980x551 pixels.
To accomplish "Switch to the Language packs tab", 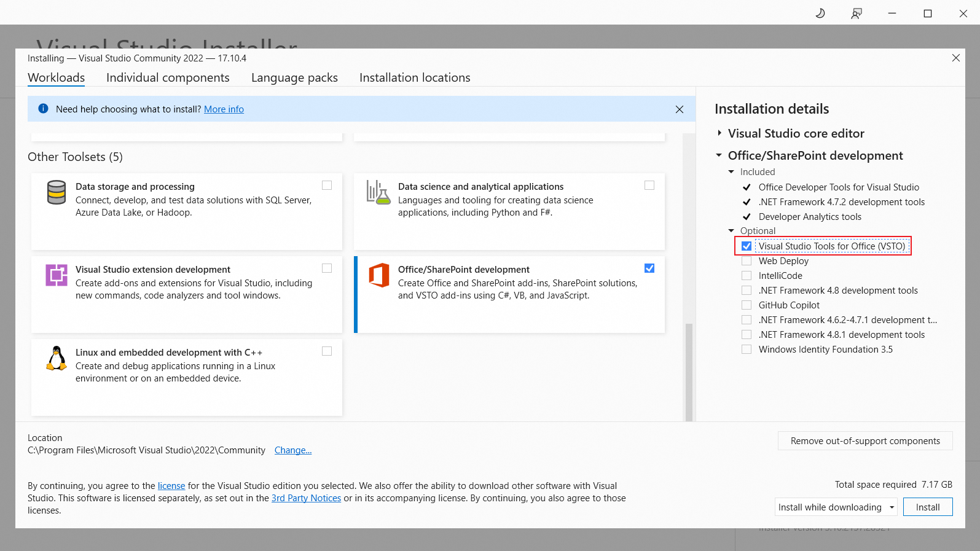I will [294, 78].
